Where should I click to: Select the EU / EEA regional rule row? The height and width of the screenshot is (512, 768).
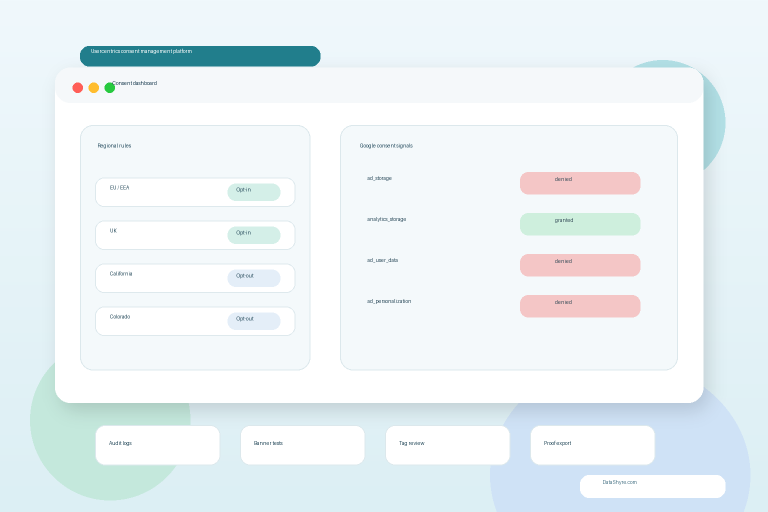tap(195, 192)
